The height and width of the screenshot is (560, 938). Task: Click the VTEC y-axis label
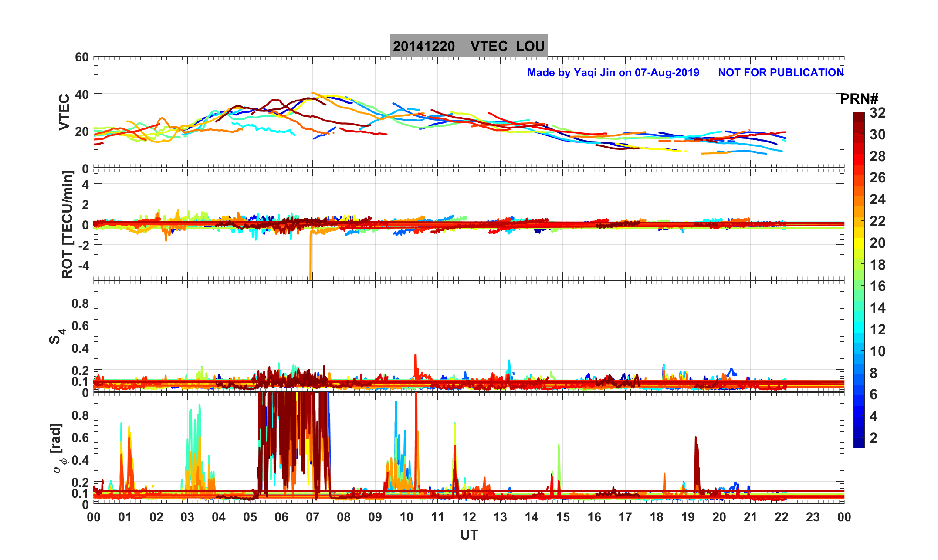[x=64, y=112]
